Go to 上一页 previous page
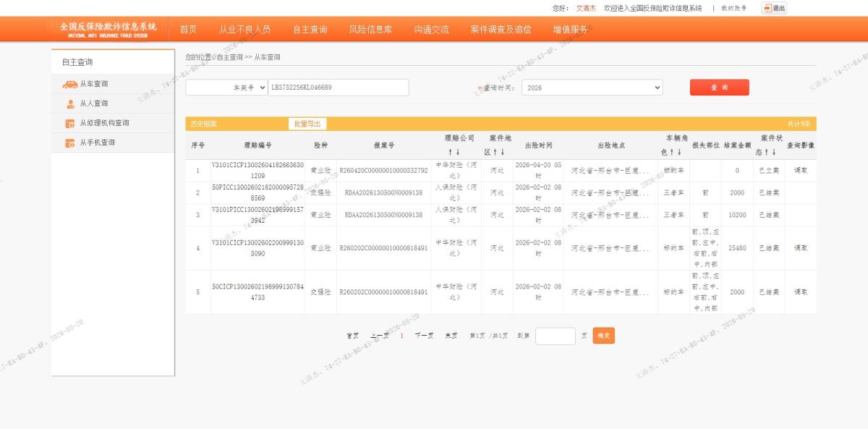The width and height of the screenshot is (868, 429). pos(380,336)
